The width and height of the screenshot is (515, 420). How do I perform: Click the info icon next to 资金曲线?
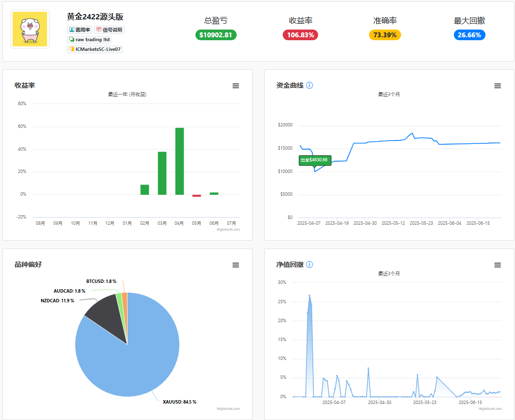point(309,85)
